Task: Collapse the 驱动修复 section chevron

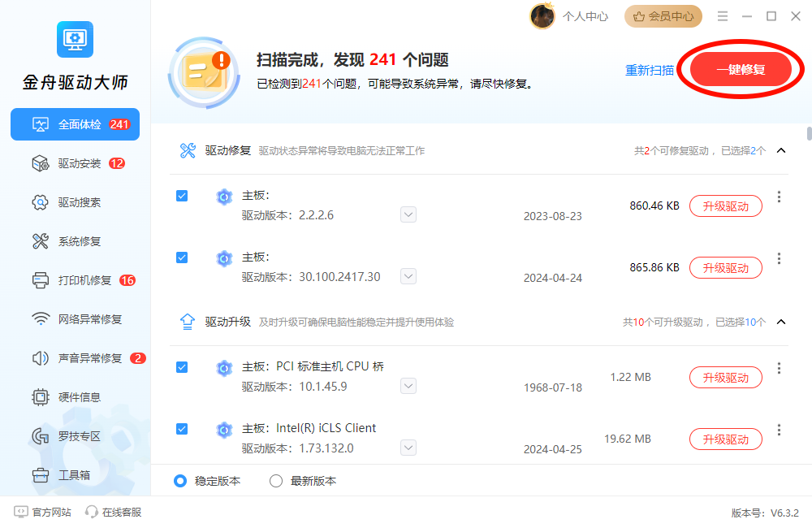Action: (x=781, y=151)
